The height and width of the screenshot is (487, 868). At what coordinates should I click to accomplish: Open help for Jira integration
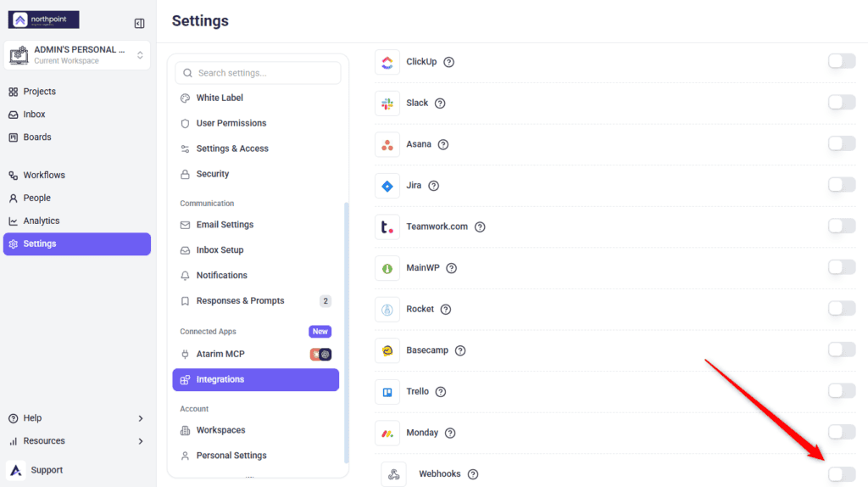tap(434, 186)
